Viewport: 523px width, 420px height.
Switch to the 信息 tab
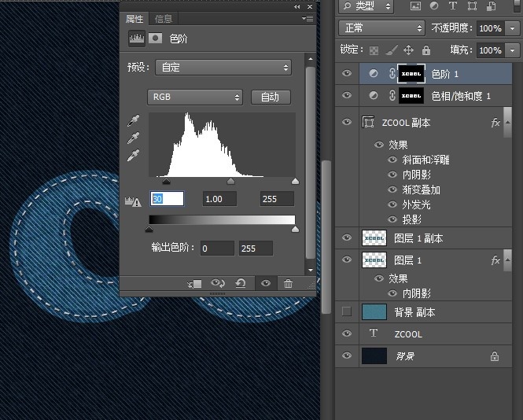[x=164, y=19]
